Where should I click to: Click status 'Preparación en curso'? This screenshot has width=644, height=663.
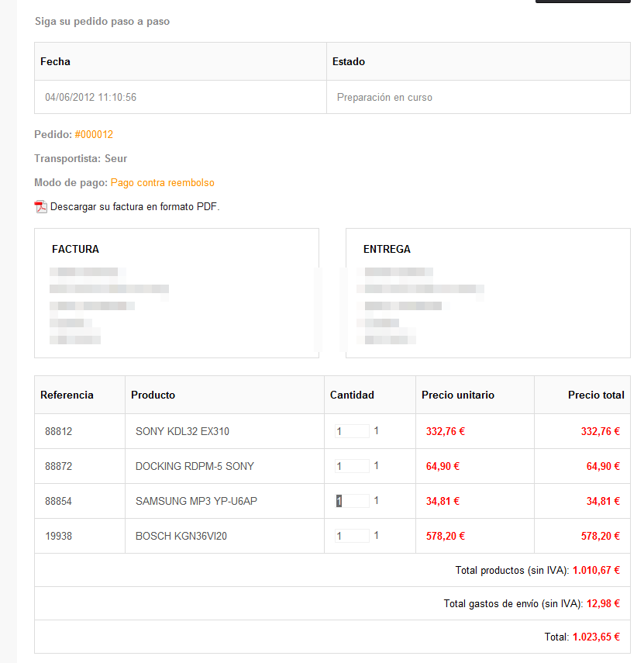pos(384,97)
